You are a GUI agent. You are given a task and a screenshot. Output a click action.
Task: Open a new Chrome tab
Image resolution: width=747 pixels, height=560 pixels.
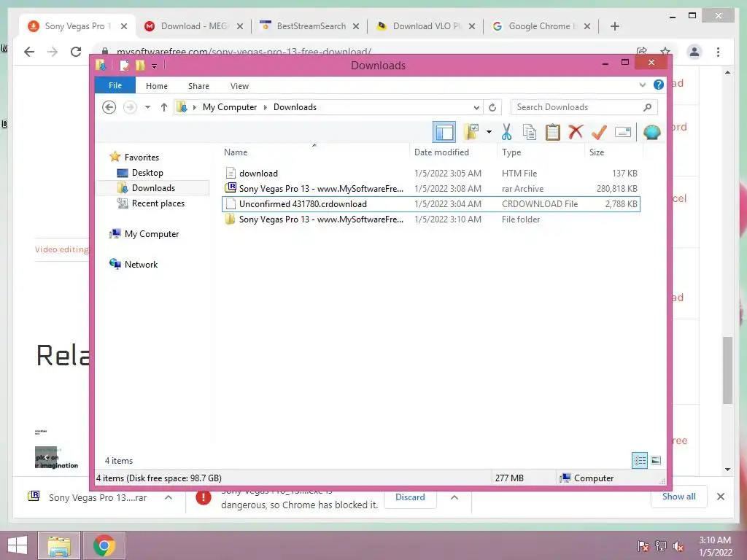pyautogui.click(x=614, y=26)
